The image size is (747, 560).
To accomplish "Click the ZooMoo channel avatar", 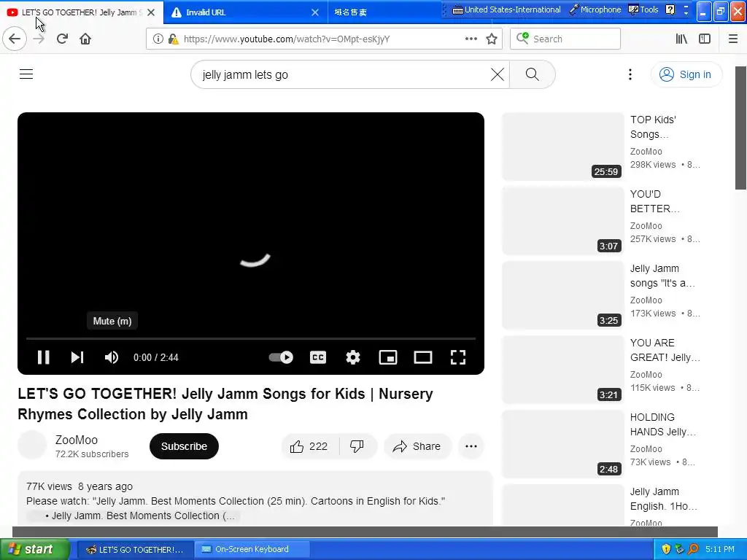I will (x=32, y=445).
